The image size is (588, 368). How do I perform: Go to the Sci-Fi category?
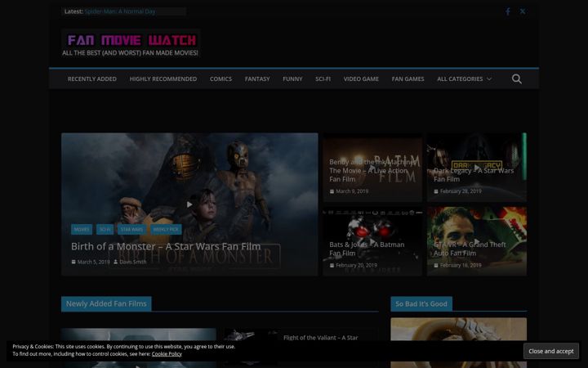[323, 79]
